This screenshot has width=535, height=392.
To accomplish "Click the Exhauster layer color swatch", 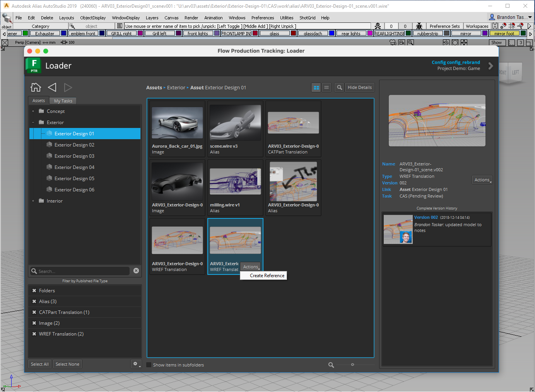I will [63, 33].
